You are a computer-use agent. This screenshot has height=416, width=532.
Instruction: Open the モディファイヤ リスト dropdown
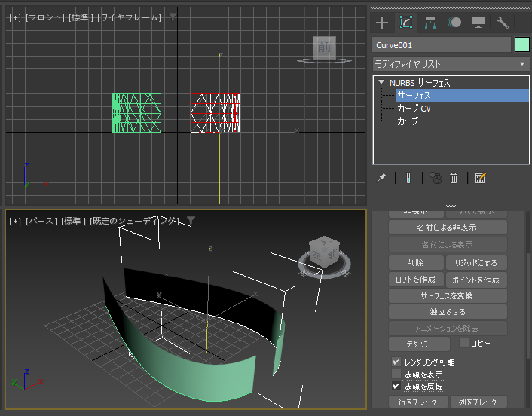coord(451,64)
